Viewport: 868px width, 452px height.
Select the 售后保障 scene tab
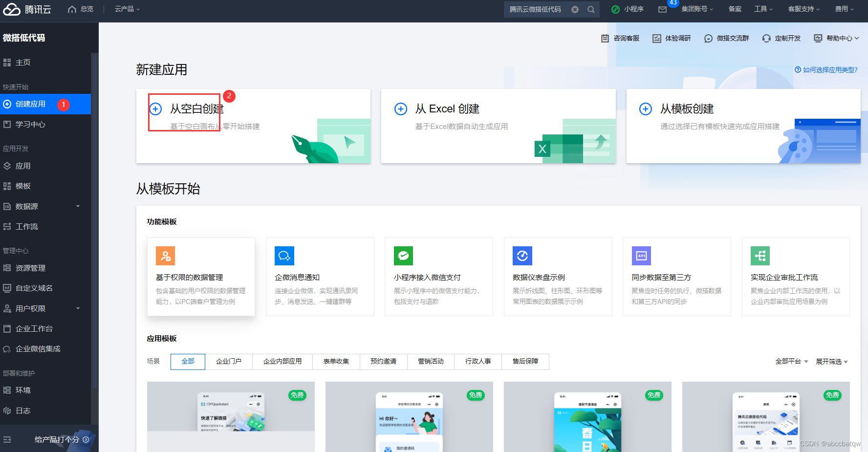[x=525, y=362]
